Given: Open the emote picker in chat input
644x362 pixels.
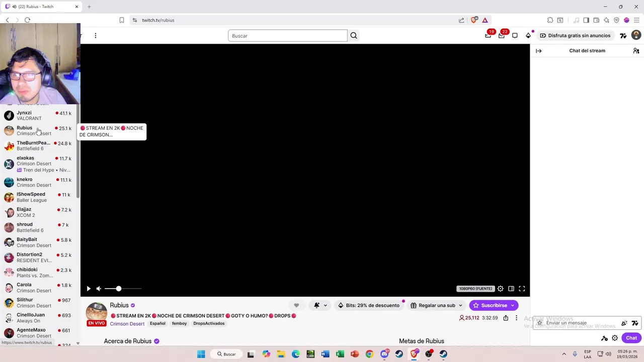Looking at the screenshot, I should click(x=624, y=323).
